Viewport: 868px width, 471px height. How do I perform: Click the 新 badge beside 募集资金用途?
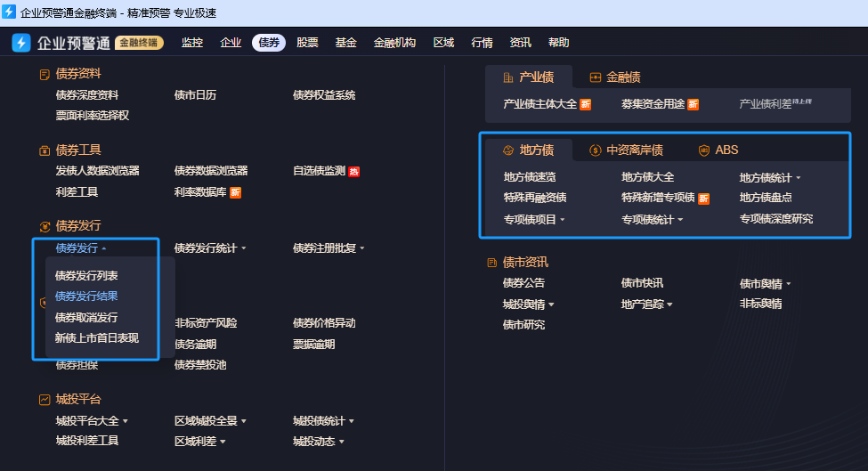(x=694, y=104)
